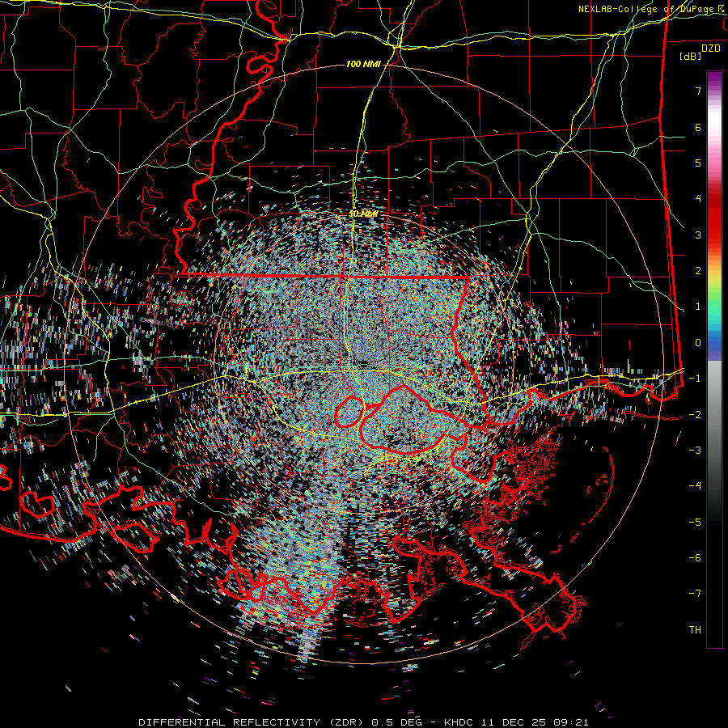
Task: Click the -3 value on the scale
Action: [695, 451]
